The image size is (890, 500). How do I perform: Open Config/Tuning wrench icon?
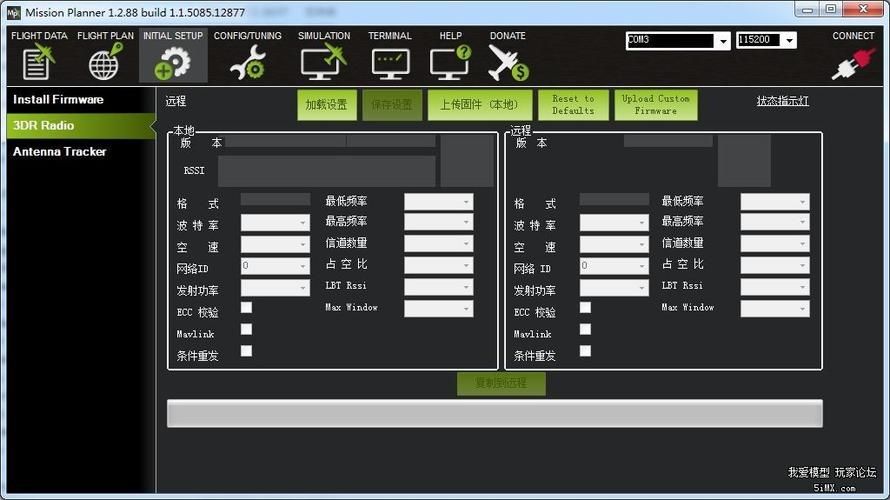pyautogui.click(x=247, y=62)
